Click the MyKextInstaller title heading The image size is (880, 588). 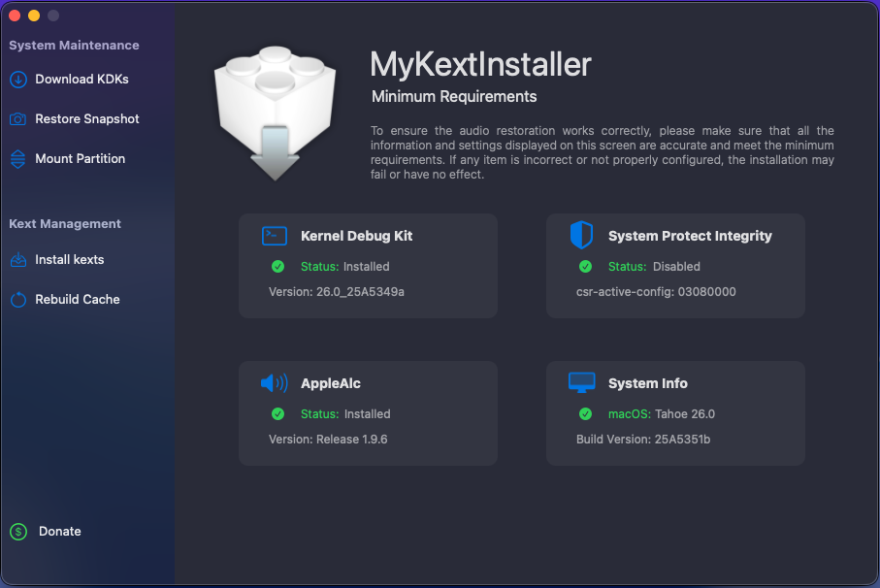[480, 64]
